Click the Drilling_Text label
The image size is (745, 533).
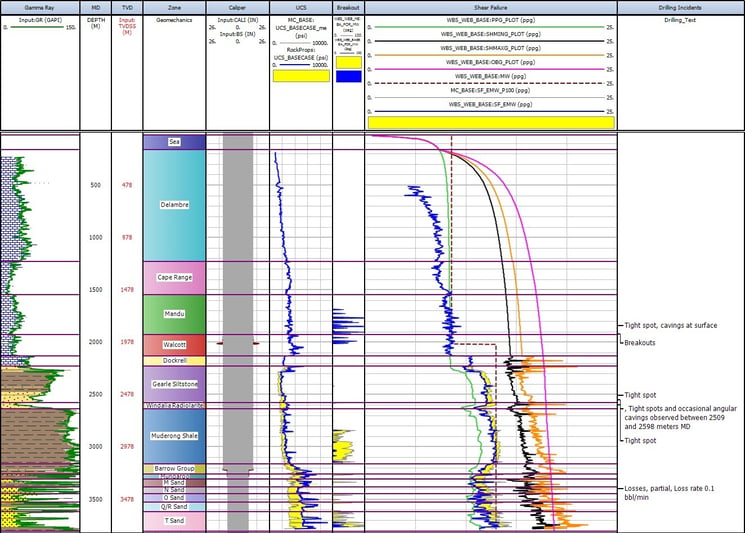[x=680, y=20]
